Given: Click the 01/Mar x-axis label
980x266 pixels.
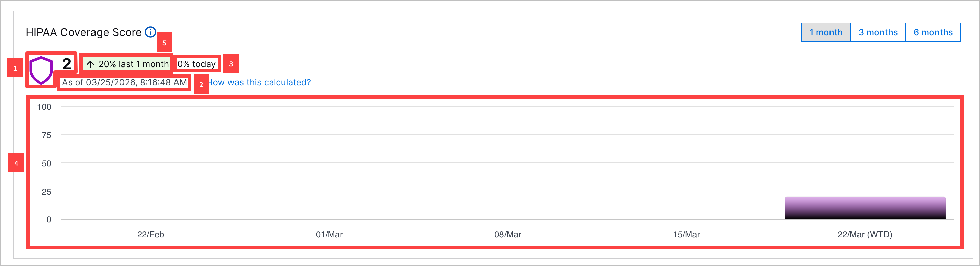Looking at the screenshot, I should pyautogui.click(x=329, y=234).
